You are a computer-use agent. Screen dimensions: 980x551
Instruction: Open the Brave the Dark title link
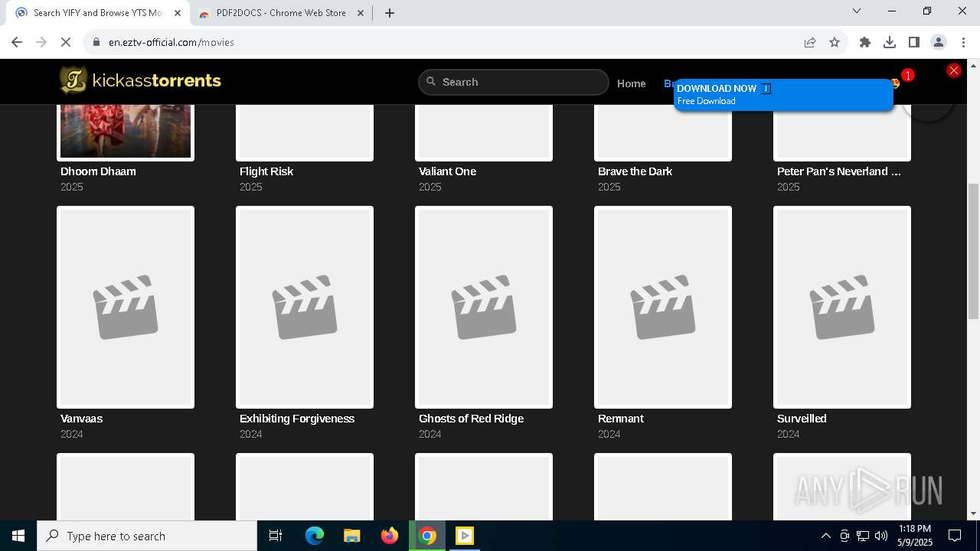coord(635,171)
